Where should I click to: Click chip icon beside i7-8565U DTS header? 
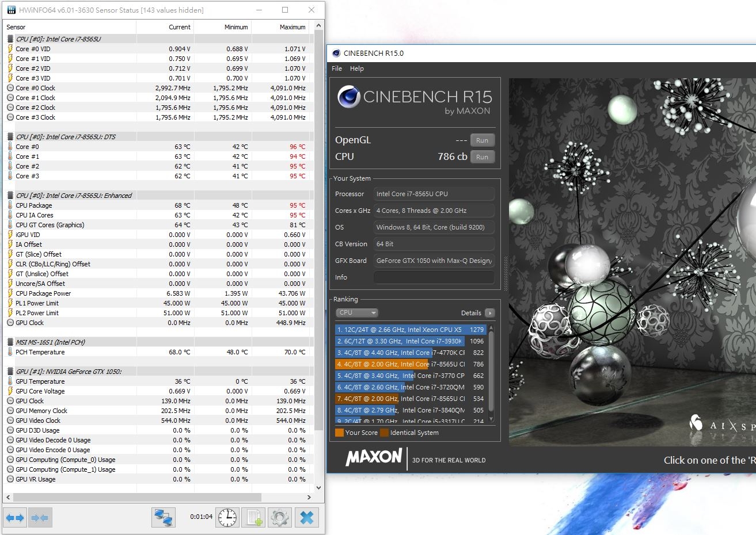[10, 137]
